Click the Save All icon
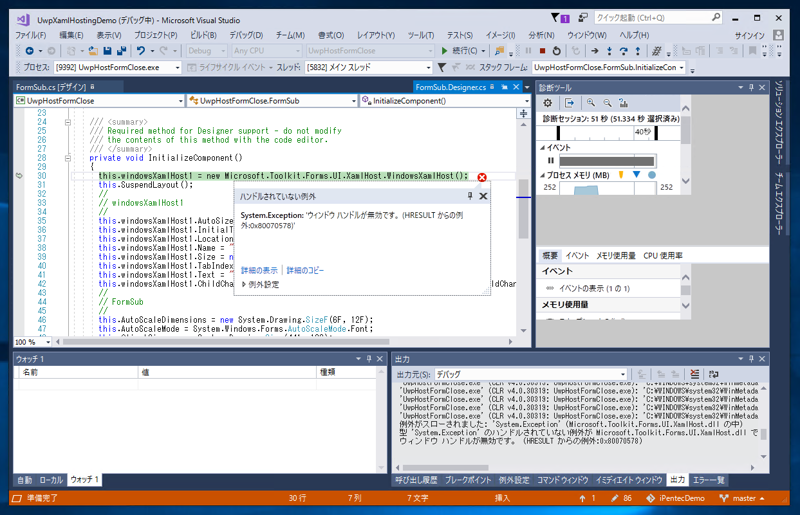 tap(121, 51)
